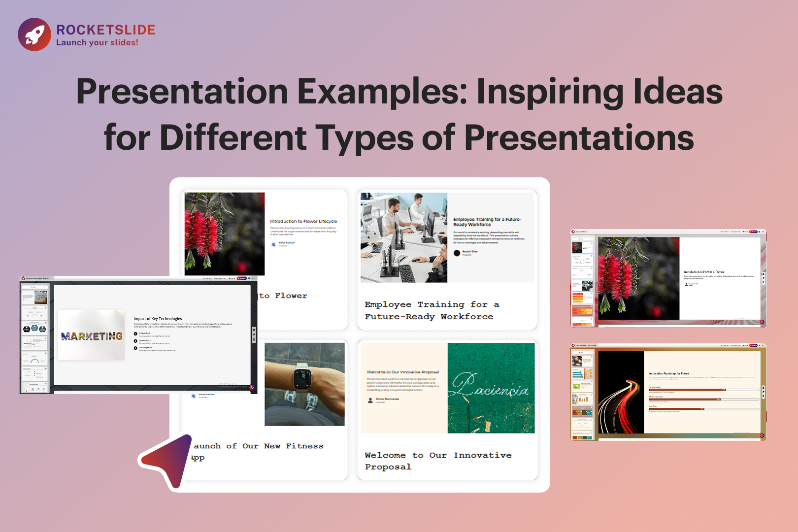Click the settings gear icon on the right edge panel
The height and width of the screenshot is (532, 798).
(x=254, y=330)
